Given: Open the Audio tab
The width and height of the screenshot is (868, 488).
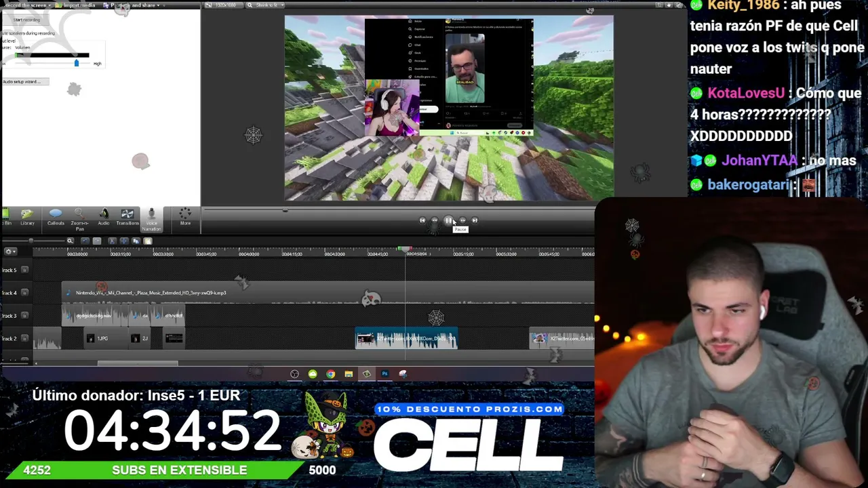Looking at the screenshot, I should click(103, 218).
